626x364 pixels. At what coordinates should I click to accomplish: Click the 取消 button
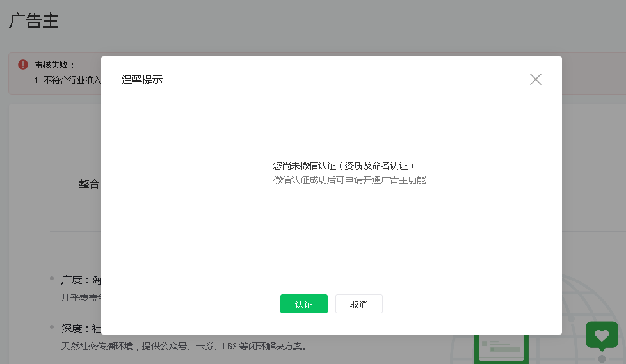tap(359, 304)
